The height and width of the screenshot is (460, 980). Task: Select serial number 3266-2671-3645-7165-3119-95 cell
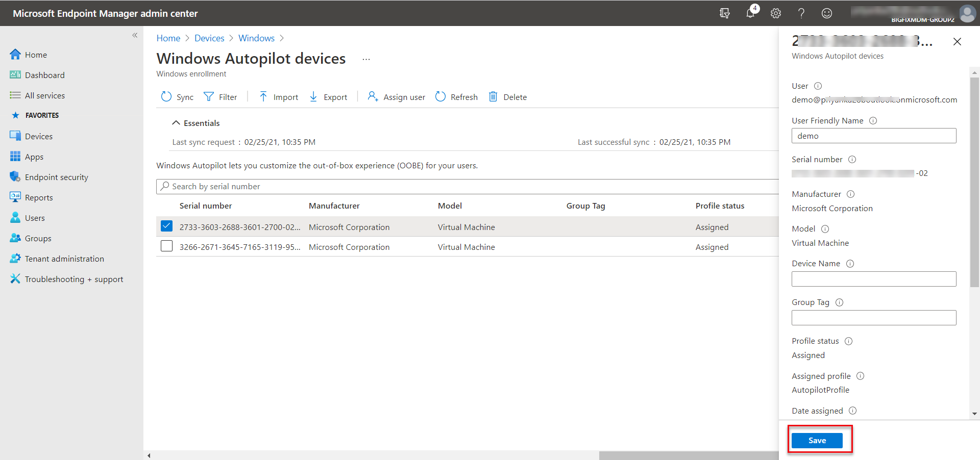[x=240, y=247]
